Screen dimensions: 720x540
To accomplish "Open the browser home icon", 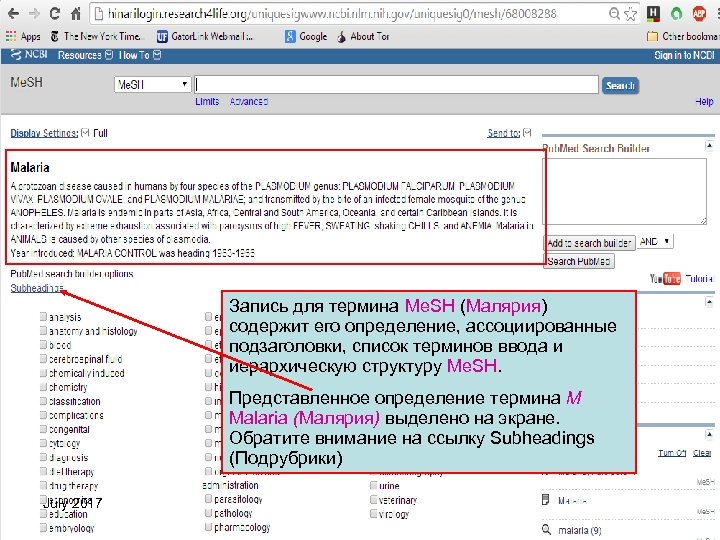I will [x=76, y=14].
